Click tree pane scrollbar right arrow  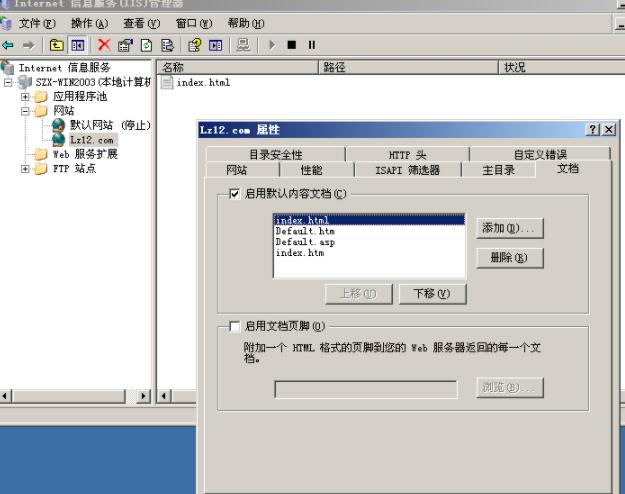143,396
